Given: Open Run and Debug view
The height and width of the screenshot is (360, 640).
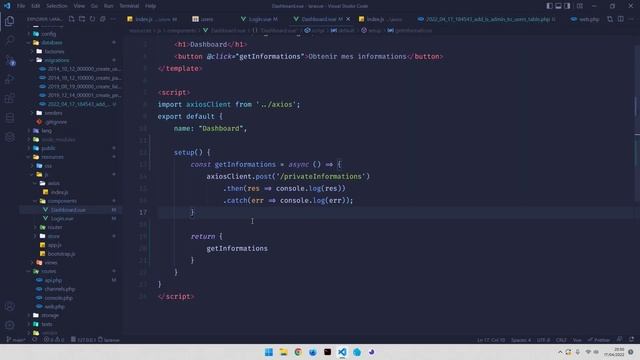Looking at the screenshot, I should [x=9, y=79].
